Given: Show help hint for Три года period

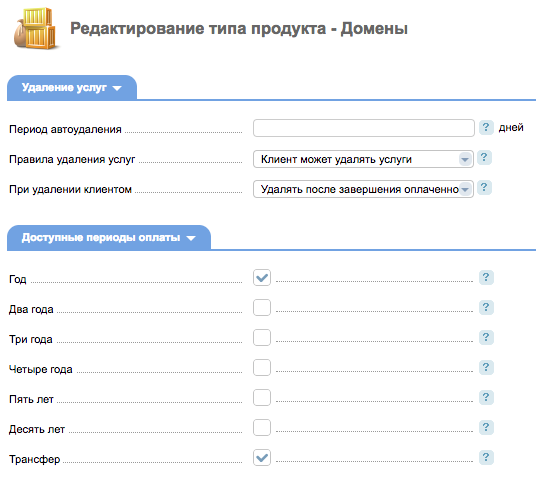Looking at the screenshot, I should point(486,337).
